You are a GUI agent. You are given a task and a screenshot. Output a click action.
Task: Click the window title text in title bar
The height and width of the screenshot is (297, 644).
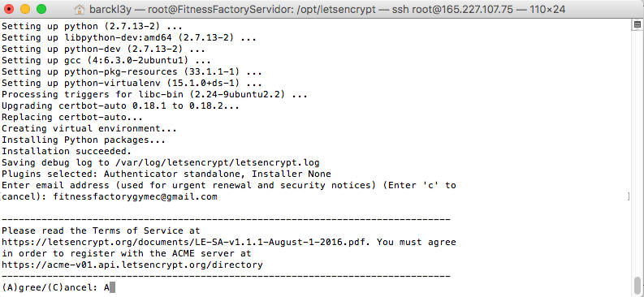point(327,10)
